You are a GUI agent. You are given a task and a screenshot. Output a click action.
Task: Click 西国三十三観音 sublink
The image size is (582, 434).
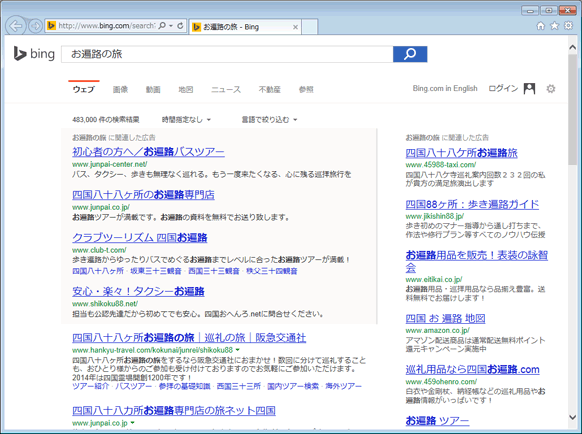(x=214, y=271)
